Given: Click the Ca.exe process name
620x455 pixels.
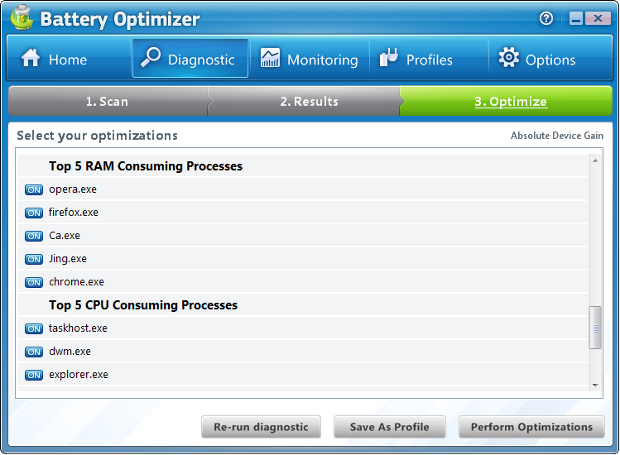Looking at the screenshot, I should coord(64,236).
